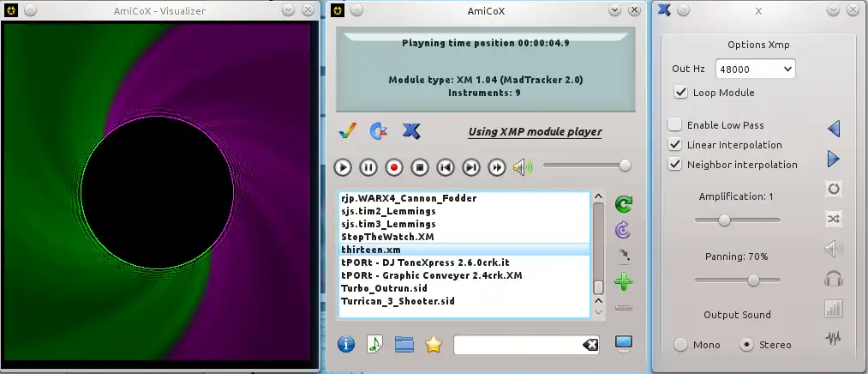
Task: Click the black circle in the Visualizer window
Action: coord(157,192)
